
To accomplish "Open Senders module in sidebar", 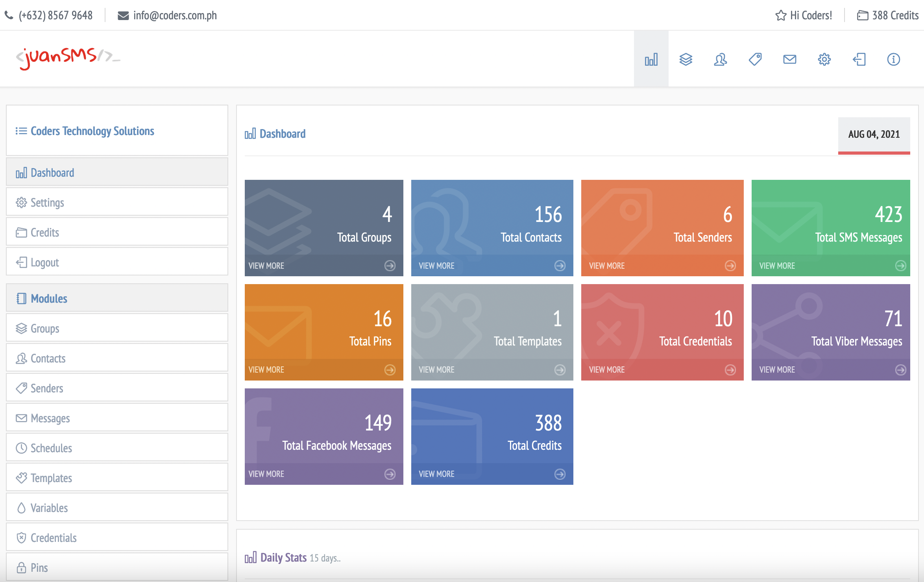I will coord(117,388).
